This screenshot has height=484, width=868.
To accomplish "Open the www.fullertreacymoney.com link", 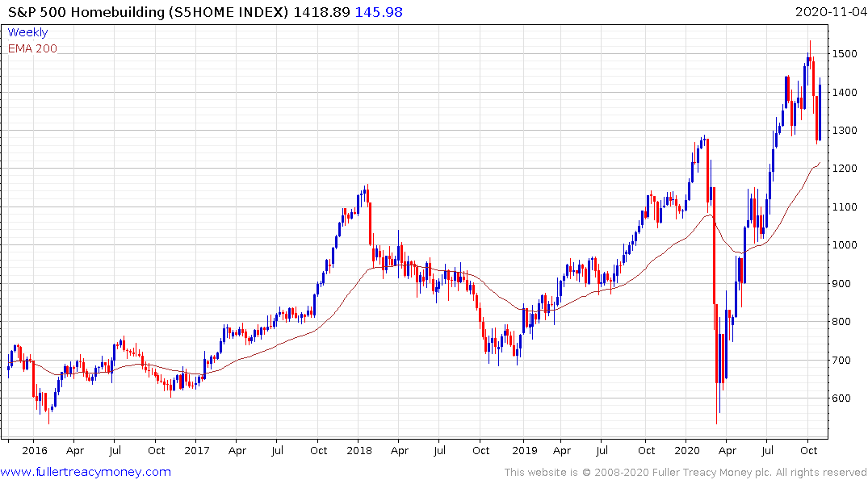I will [x=86, y=472].
